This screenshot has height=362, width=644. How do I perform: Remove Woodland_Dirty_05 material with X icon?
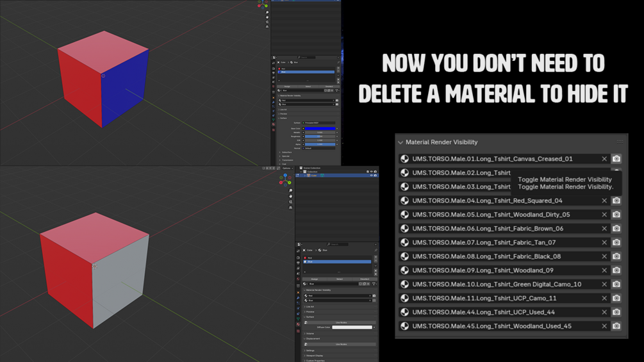tap(604, 215)
